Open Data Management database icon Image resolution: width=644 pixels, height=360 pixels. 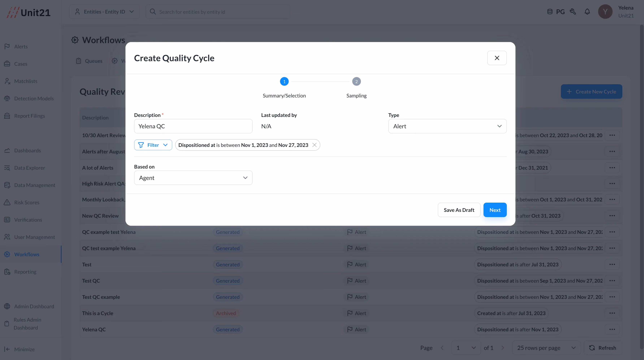point(7,185)
